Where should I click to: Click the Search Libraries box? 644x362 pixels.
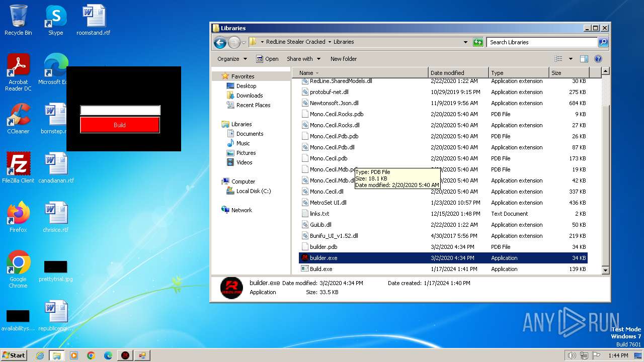pos(542,42)
